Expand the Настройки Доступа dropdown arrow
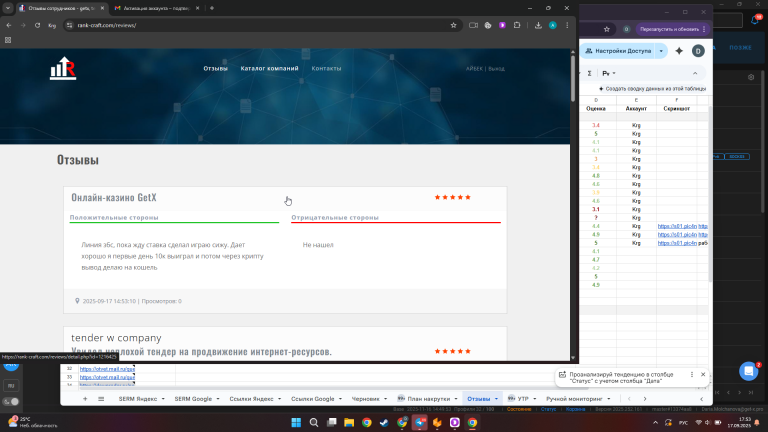This screenshot has width=768, height=432. 661,51
